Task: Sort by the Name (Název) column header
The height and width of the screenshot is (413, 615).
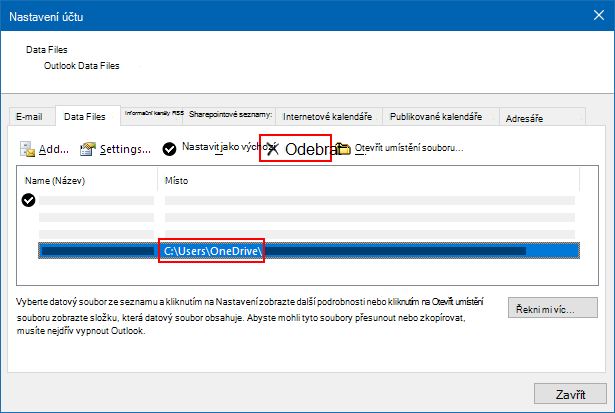Action: coord(87,180)
